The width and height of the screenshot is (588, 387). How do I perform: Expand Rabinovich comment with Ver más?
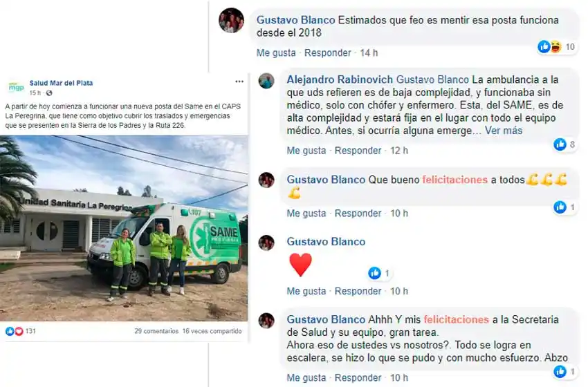point(503,131)
